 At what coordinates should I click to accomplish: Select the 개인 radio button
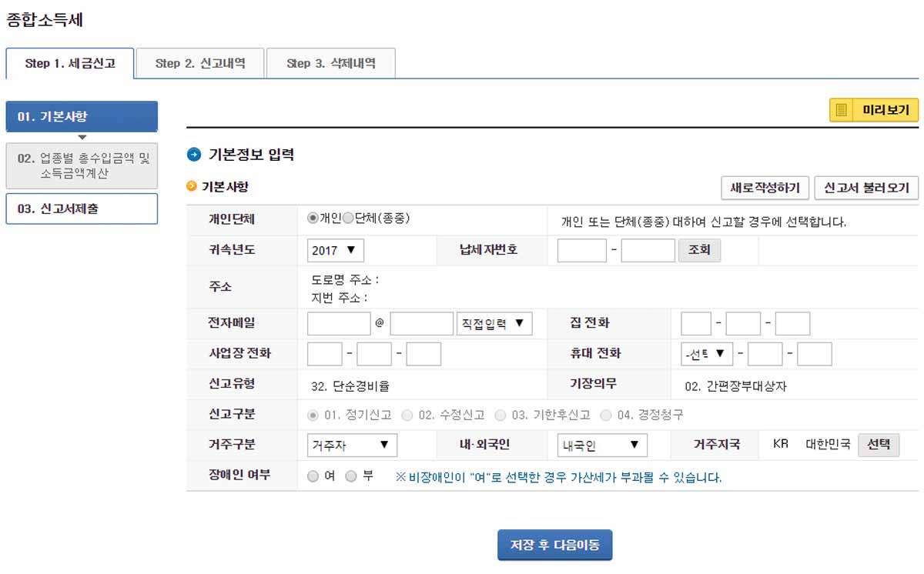pyautogui.click(x=313, y=219)
